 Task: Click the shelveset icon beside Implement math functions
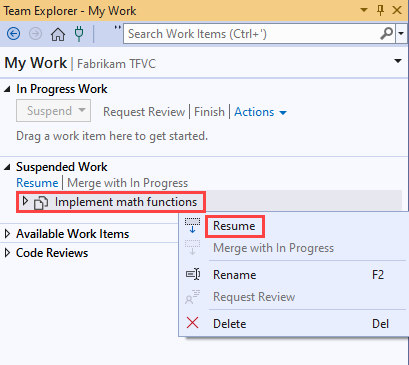[x=41, y=203]
